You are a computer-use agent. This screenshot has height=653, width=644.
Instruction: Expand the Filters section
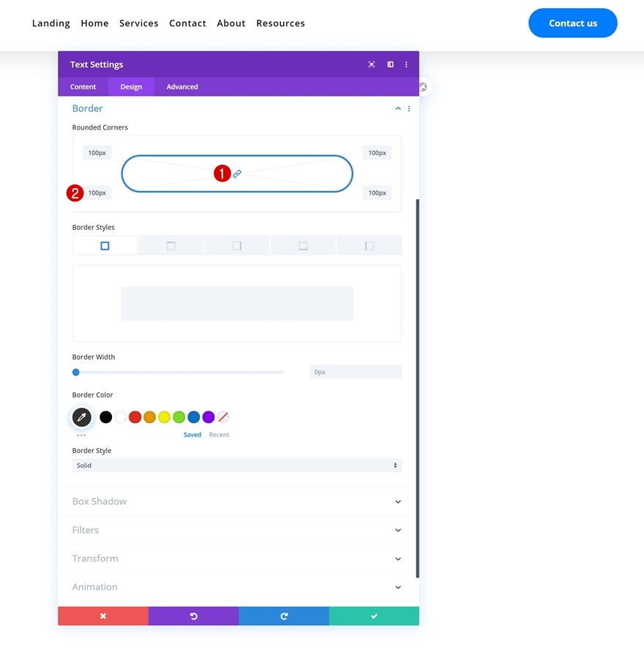click(x=237, y=530)
